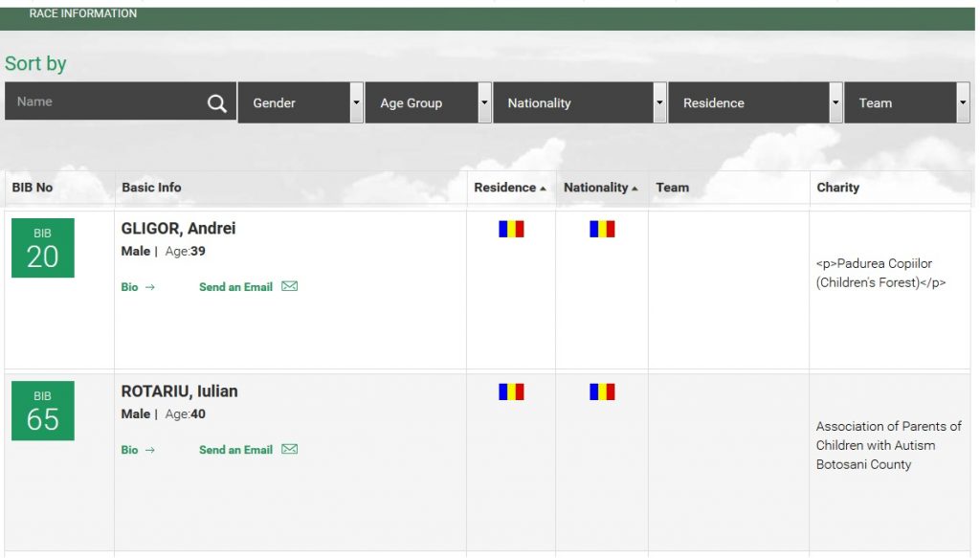Expand the Residence filter dropdown
This screenshot has height=558, width=980.
pos(755,102)
